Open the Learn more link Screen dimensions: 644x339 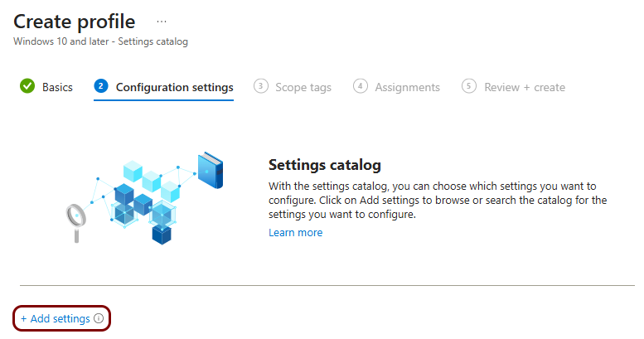pyautogui.click(x=295, y=233)
